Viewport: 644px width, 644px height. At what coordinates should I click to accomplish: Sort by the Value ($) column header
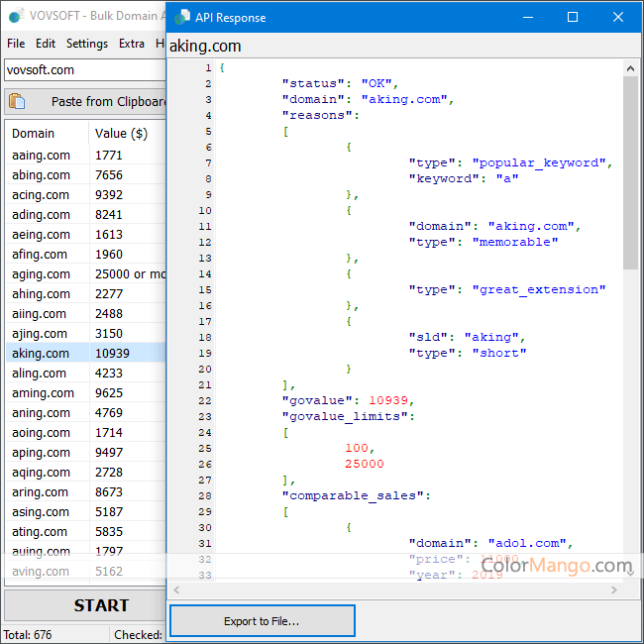tap(121, 134)
